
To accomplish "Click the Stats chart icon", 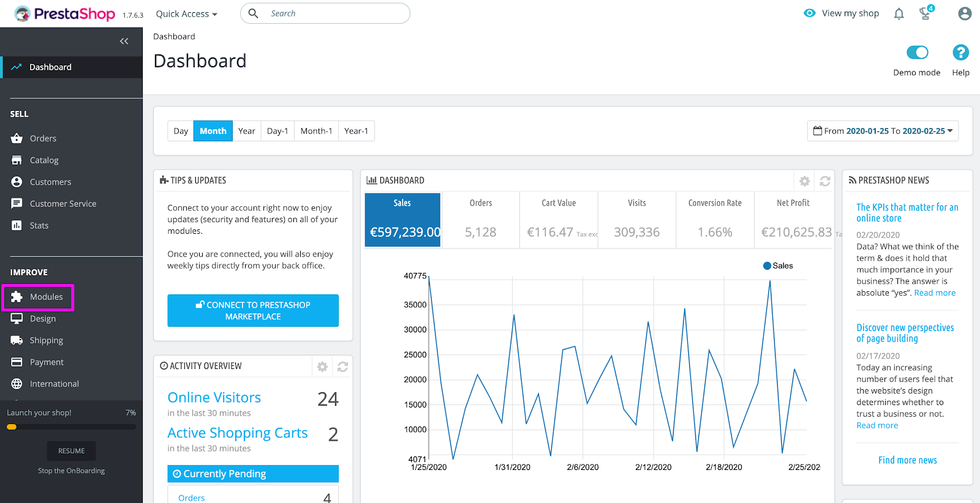I will click(x=17, y=225).
